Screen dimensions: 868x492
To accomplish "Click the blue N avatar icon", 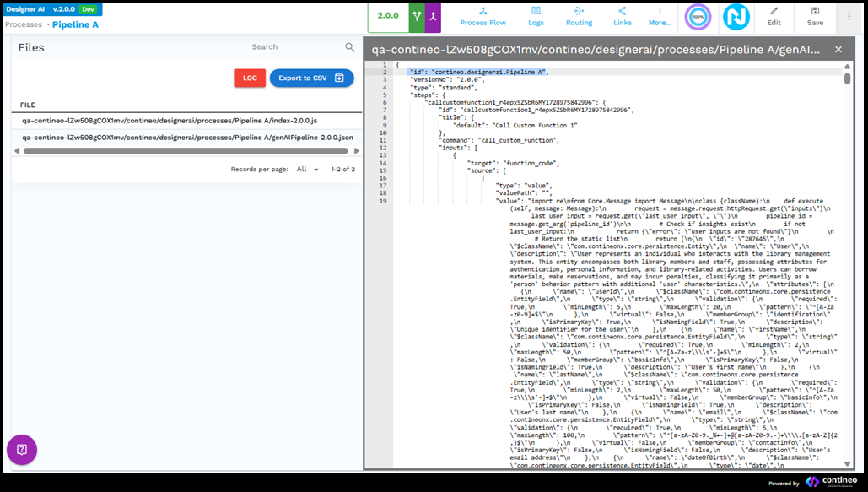I will [736, 17].
